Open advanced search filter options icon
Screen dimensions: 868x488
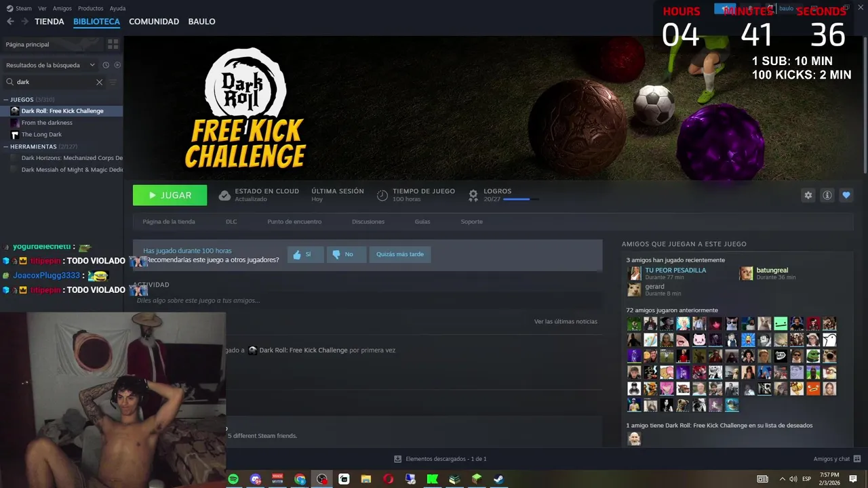point(113,82)
